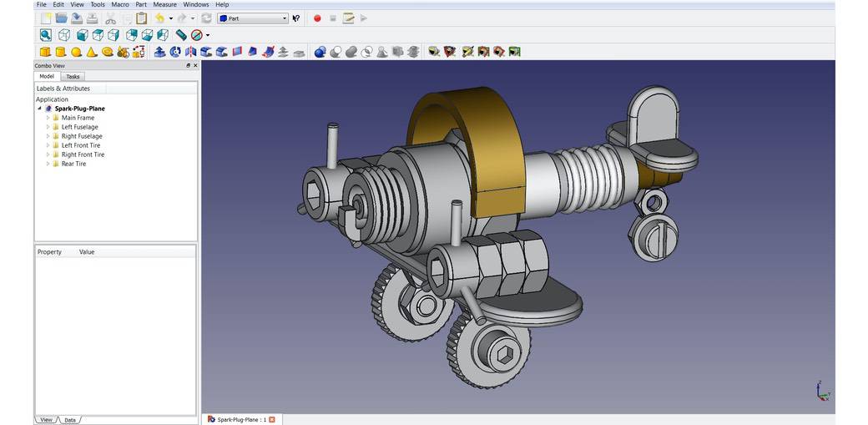Viewport: 868px width, 425px height.
Task: Open the File menu
Action: tap(42, 4)
